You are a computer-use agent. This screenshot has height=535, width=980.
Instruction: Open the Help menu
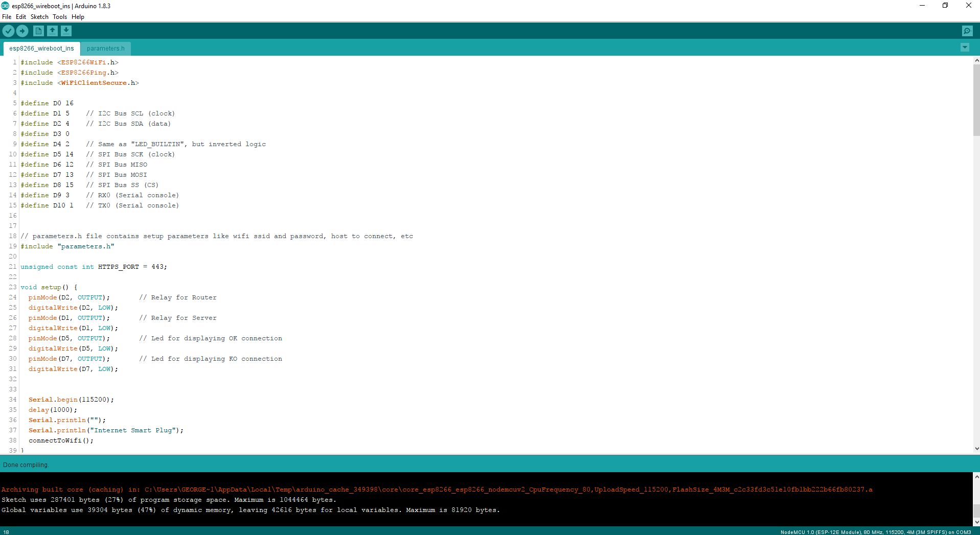(78, 17)
